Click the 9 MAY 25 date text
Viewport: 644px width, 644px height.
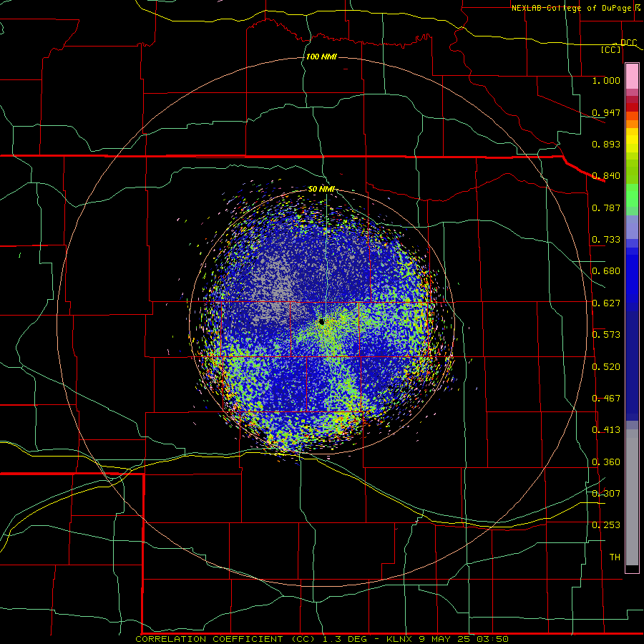point(445,639)
